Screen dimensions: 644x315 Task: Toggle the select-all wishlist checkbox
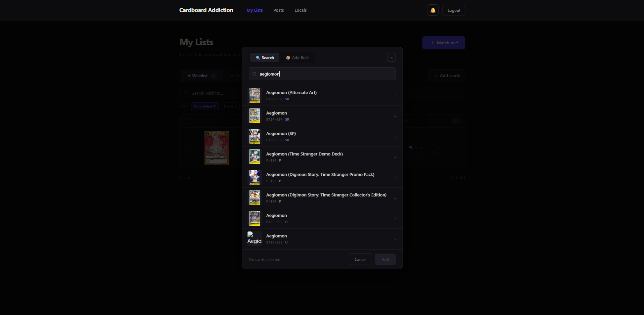pos(188,121)
